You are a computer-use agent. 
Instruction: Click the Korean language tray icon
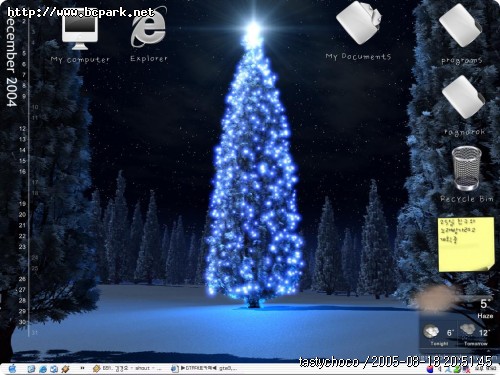430,369
